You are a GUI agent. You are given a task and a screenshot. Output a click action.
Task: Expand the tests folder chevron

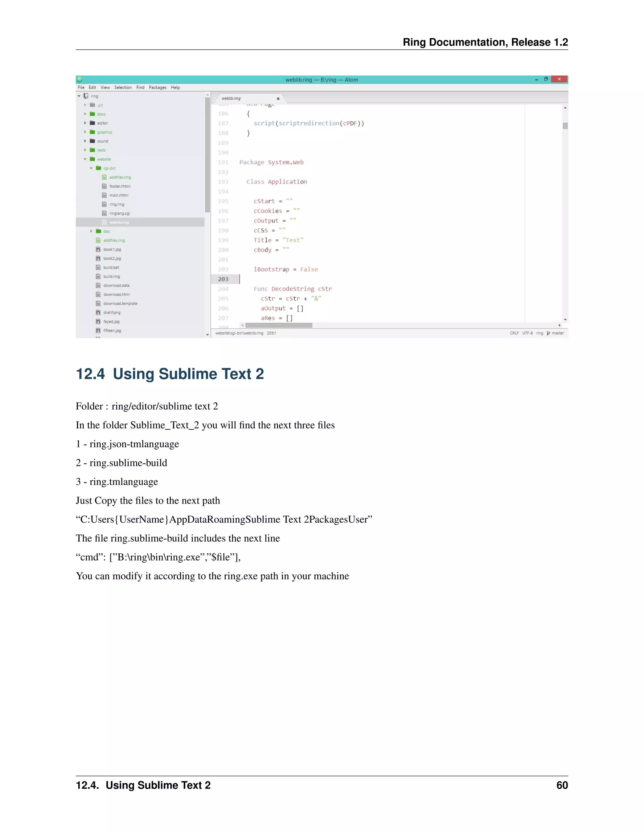85,150
